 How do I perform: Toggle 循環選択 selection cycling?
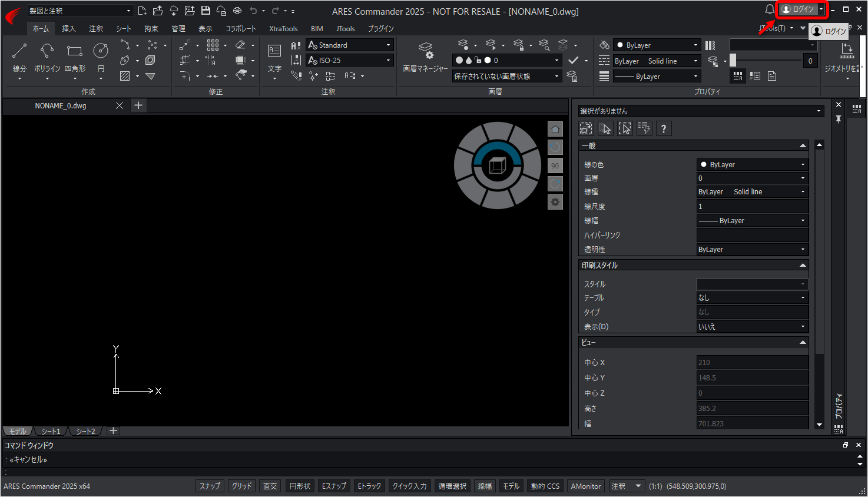452,486
